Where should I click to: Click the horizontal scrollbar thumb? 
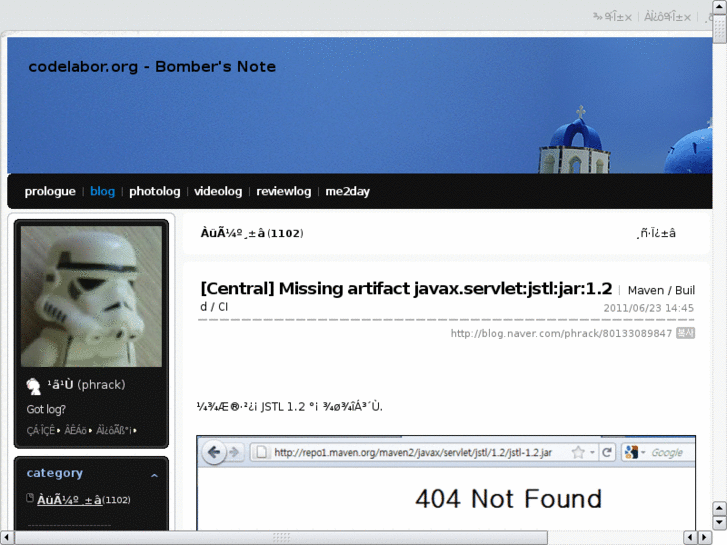tap(281, 538)
